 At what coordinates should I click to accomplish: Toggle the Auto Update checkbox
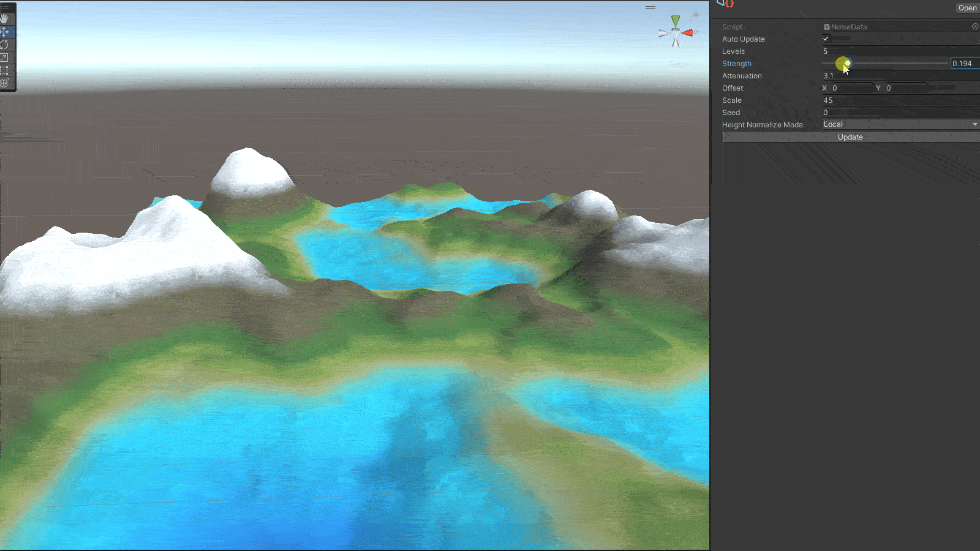826,39
